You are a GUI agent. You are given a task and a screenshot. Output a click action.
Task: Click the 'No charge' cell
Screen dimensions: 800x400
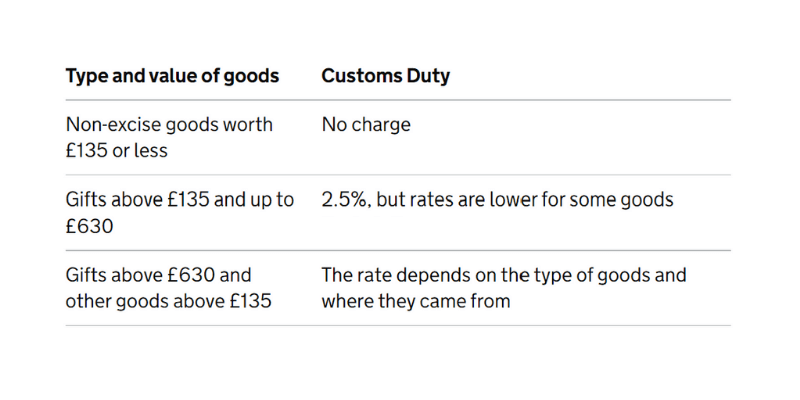coord(366,125)
